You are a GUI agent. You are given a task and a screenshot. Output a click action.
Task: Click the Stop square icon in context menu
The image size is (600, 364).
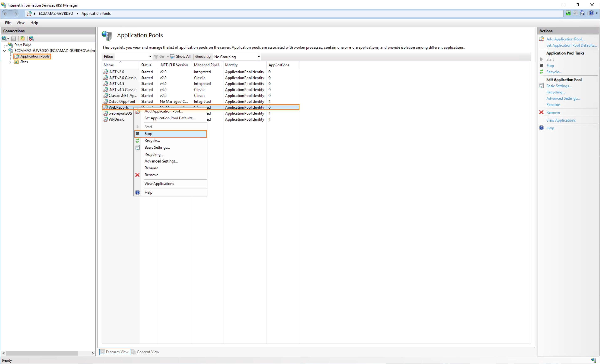137,134
